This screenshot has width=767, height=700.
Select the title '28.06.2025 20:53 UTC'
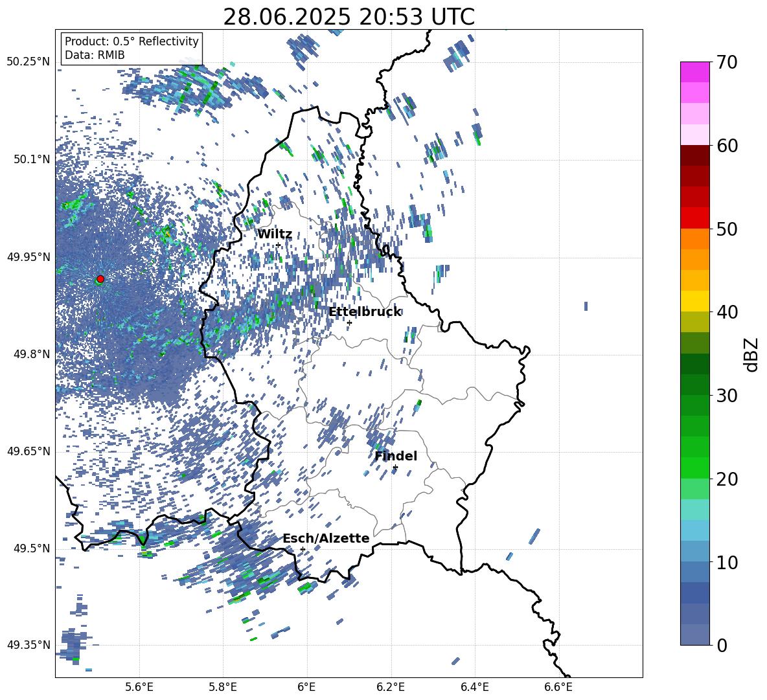tap(349, 17)
